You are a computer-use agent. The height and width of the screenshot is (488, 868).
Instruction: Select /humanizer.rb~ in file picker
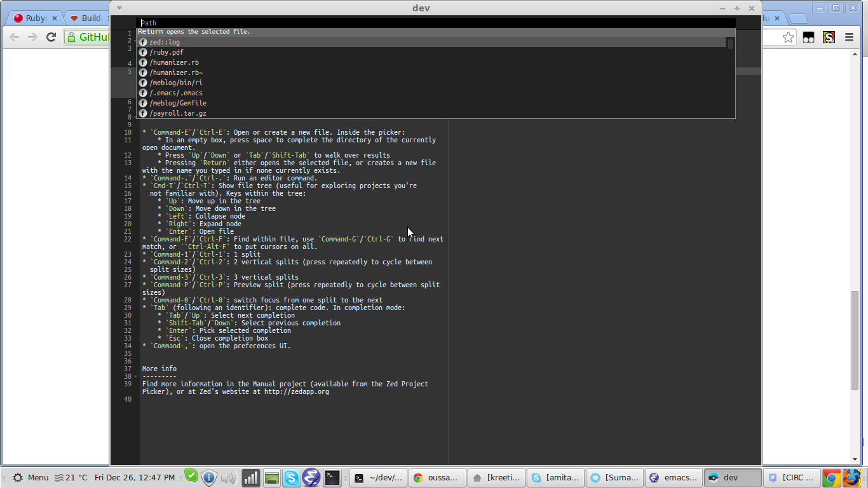432,72
